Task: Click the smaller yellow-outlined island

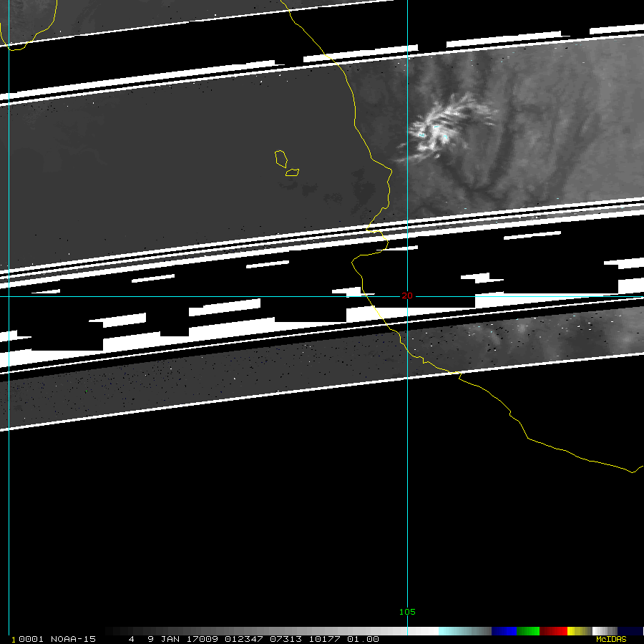Action: (292, 172)
